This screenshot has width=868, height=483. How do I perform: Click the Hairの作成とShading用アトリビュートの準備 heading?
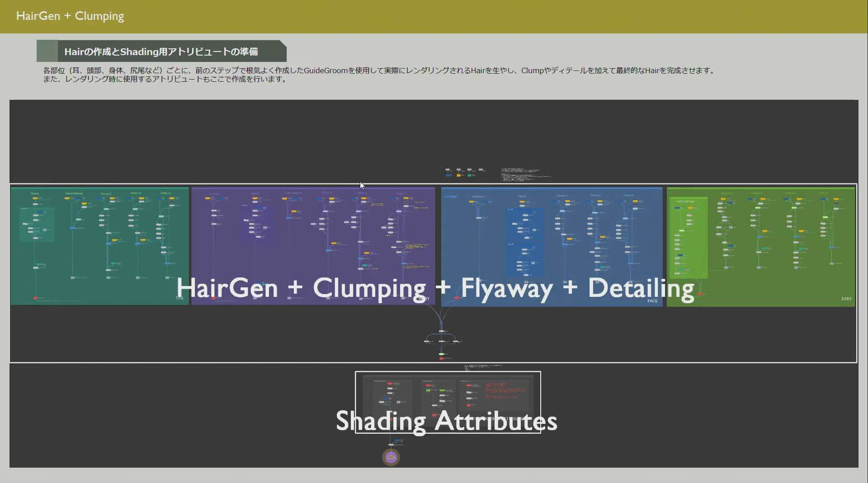coord(161,52)
